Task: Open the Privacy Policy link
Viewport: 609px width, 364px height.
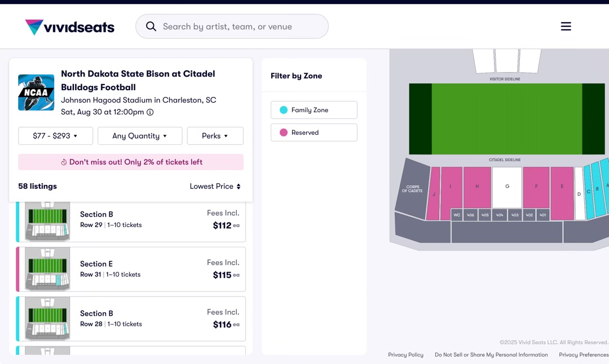Action: [405, 355]
